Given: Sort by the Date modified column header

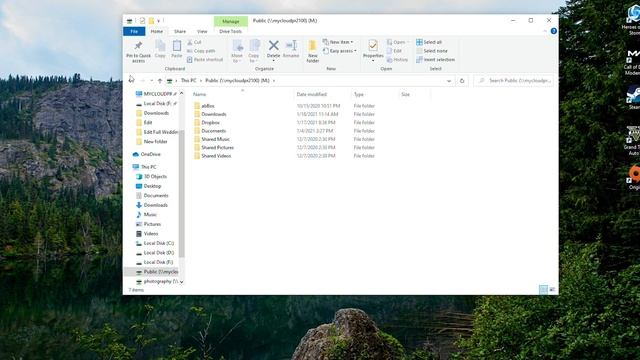Looking at the screenshot, I should tap(322, 94).
